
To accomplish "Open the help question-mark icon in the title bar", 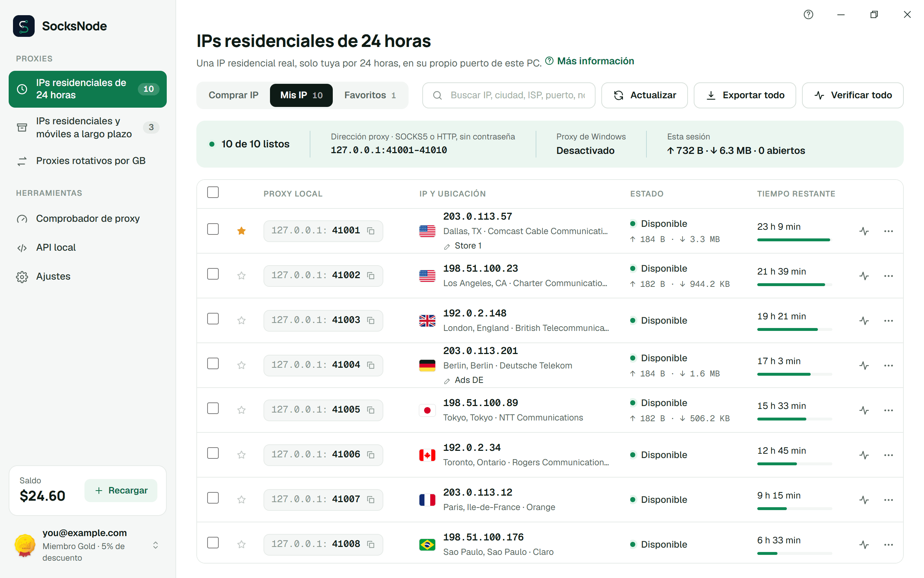I will click(x=808, y=14).
